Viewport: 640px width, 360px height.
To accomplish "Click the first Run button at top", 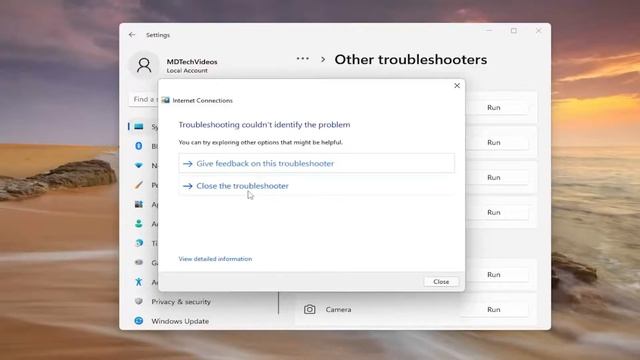I will [x=493, y=108].
